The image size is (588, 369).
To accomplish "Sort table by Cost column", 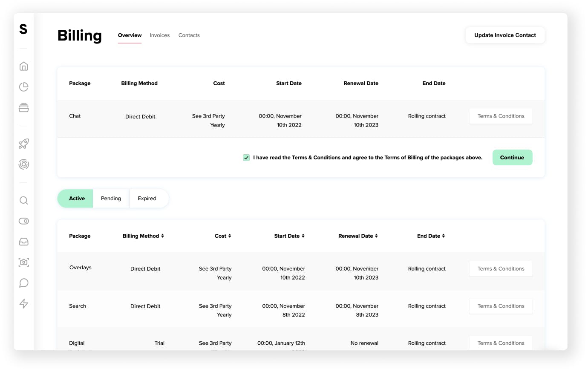I will (x=230, y=236).
